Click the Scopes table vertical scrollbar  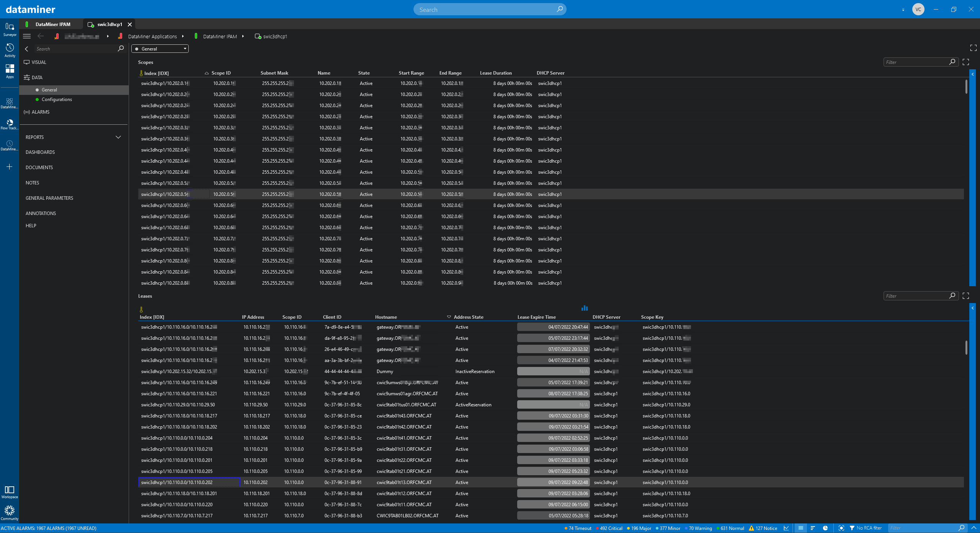[x=966, y=86]
